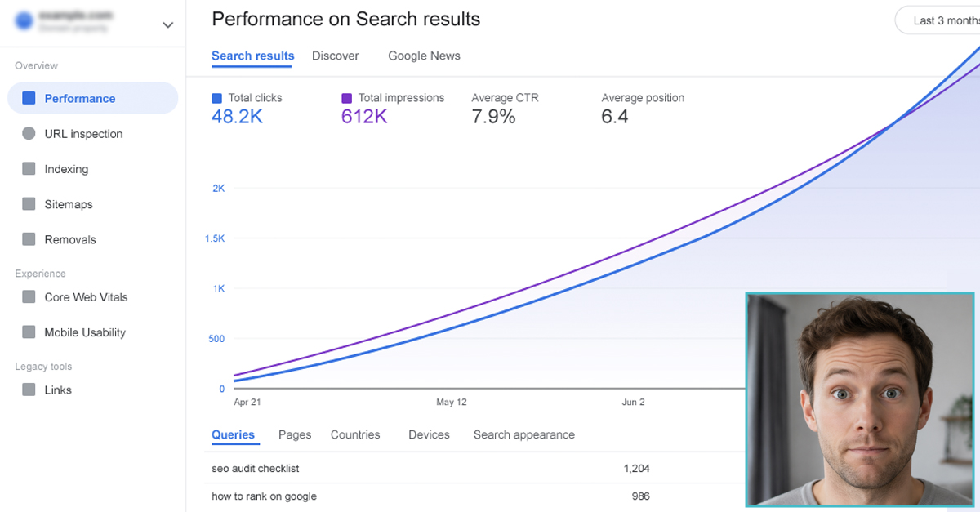Toggle the Average CTR metric card
This screenshot has height=512, width=980.
click(505, 109)
